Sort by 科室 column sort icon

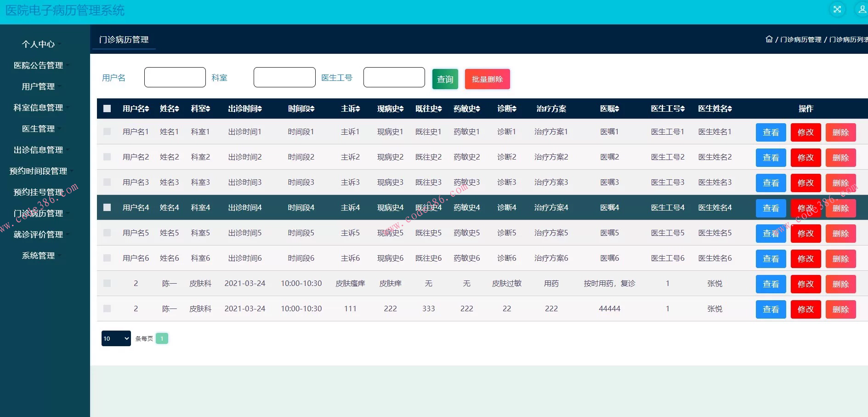(208, 109)
